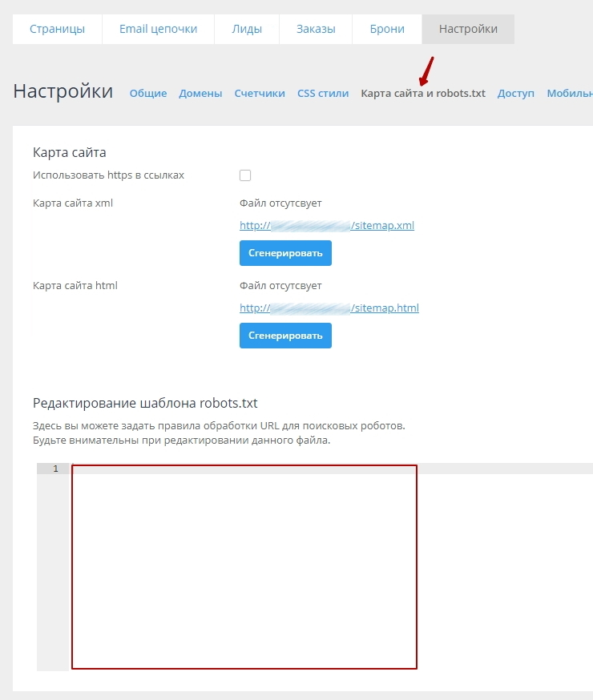This screenshot has width=593, height=700.
Task: Switch to the Email цепочки tab
Action: pos(158,29)
